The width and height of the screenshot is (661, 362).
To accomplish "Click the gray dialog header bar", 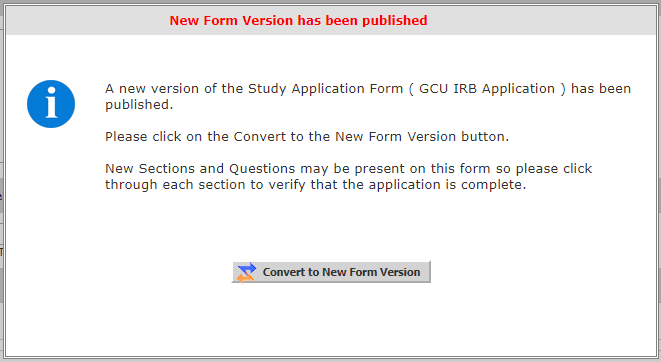I will (331, 20).
